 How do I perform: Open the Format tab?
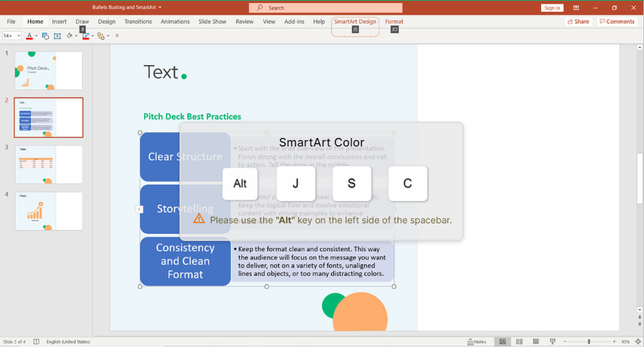[394, 21]
